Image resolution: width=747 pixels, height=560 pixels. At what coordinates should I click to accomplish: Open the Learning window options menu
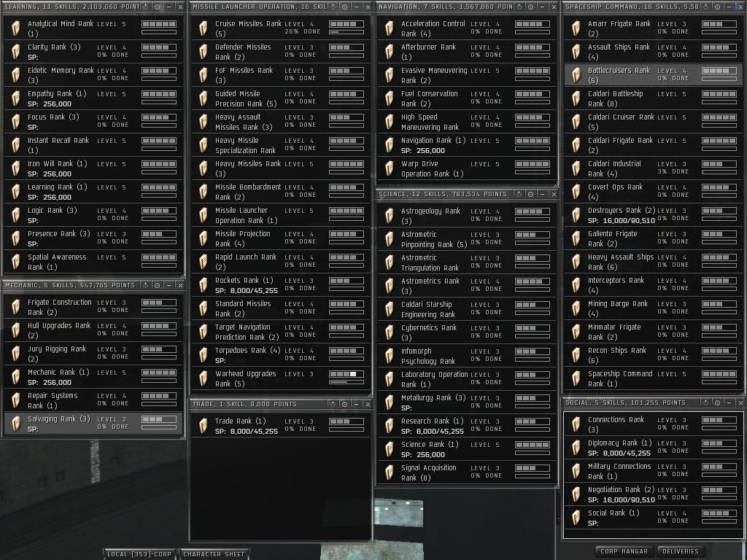tap(146, 7)
